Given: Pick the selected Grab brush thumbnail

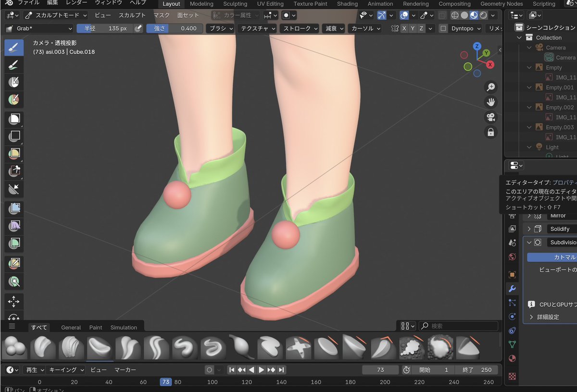Looking at the screenshot, I should [100, 347].
